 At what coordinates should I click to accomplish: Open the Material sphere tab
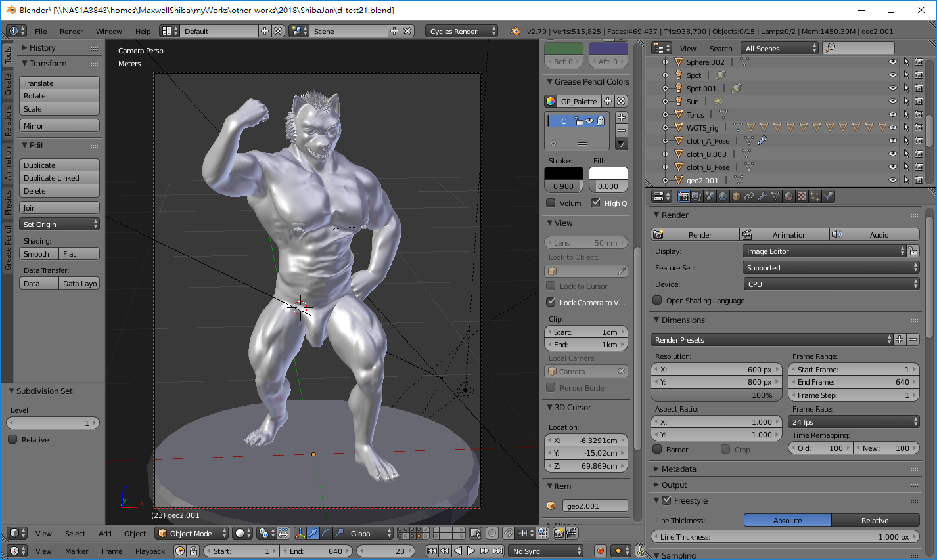pos(788,196)
